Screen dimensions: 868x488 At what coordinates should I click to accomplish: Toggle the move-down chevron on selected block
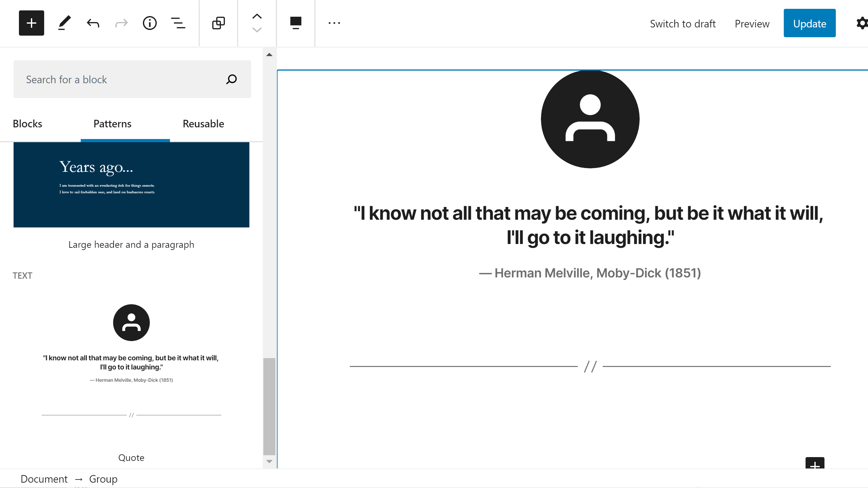click(256, 31)
